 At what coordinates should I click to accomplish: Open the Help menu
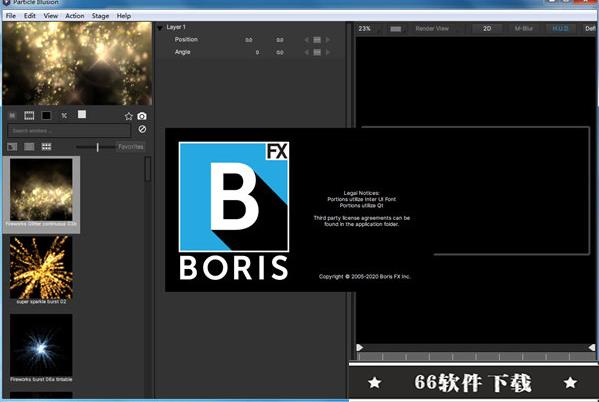click(123, 16)
